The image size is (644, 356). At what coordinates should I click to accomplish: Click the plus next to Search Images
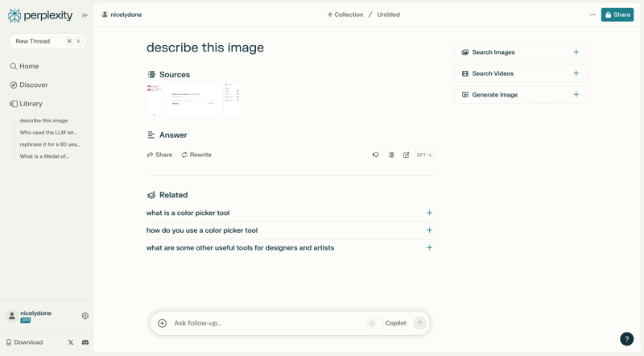point(576,52)
